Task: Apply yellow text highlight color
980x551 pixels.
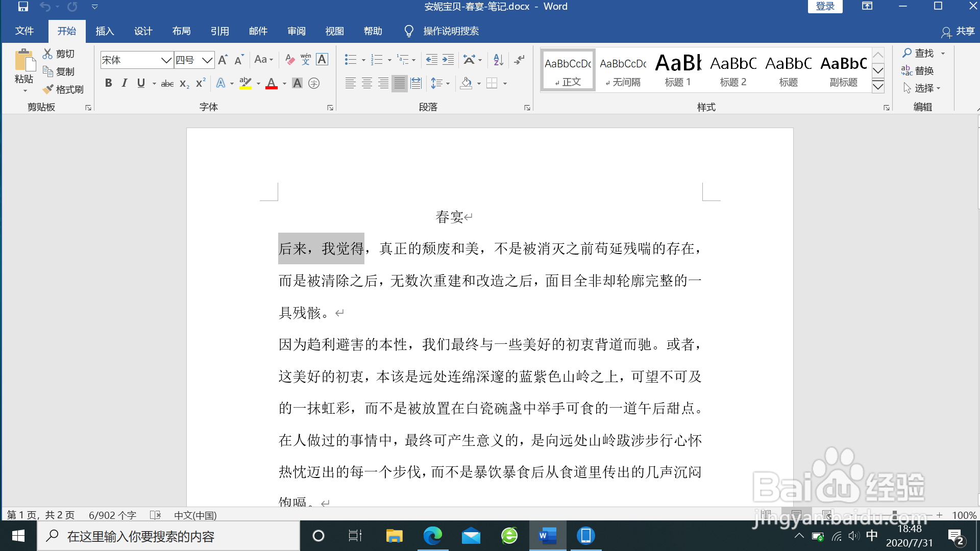Action: coord(246,83)
